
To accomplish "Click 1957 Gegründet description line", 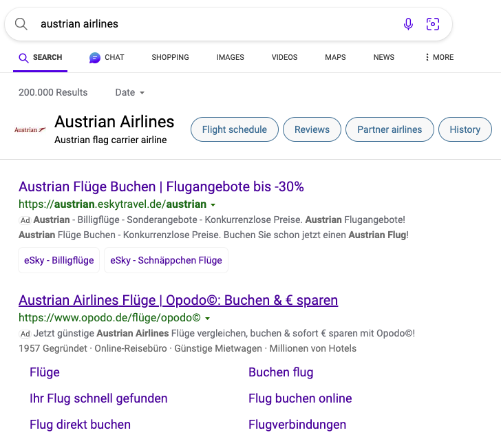I will click(x=188, y=348).
